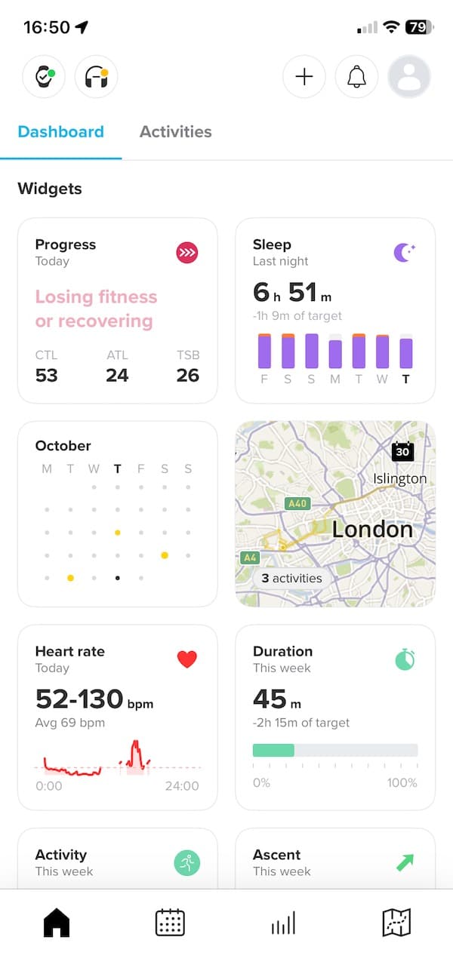Tap the Progress arrows icon
453x980 pixels.
click(186, 253)
